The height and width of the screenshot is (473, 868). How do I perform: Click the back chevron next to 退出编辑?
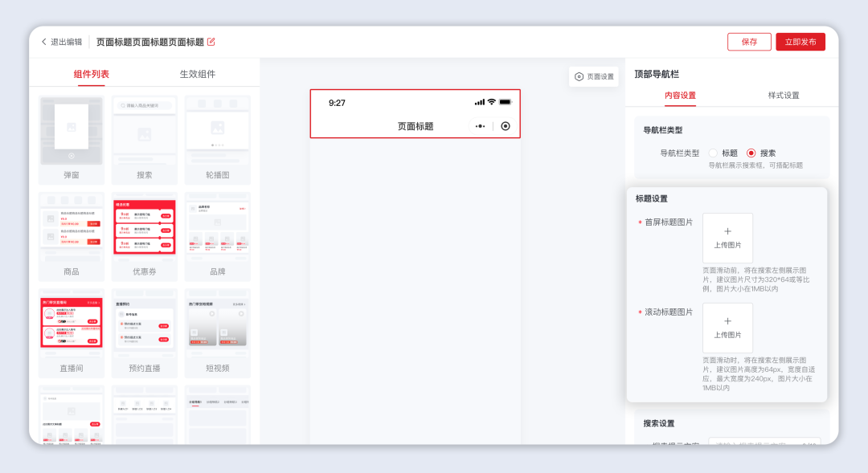pos(44,41)
